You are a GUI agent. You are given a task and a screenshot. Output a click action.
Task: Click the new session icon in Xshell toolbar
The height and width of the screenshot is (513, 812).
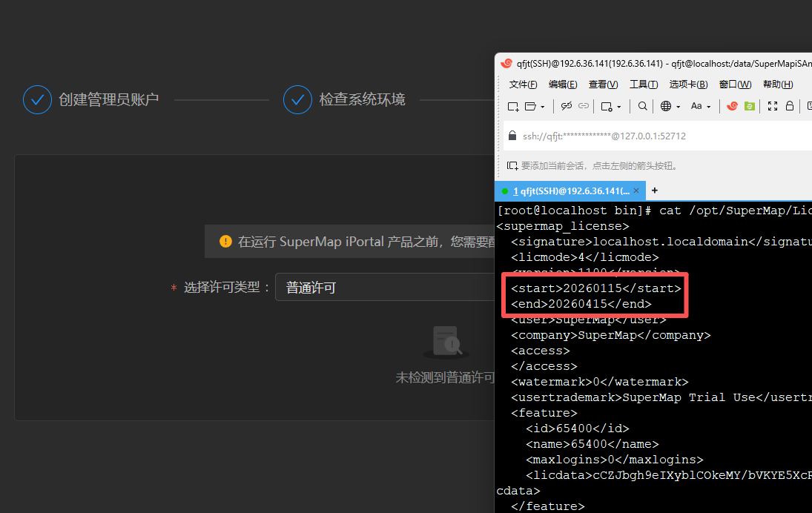513,106
